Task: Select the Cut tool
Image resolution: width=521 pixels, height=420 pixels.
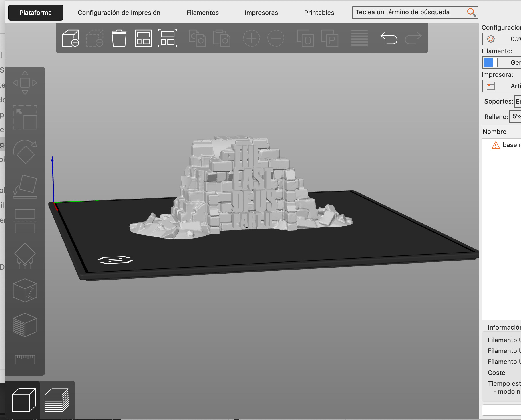Action: [25, 221]
